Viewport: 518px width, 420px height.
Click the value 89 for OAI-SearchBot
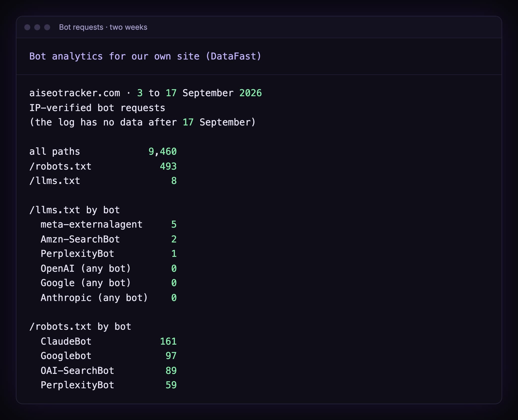point(171,371)
